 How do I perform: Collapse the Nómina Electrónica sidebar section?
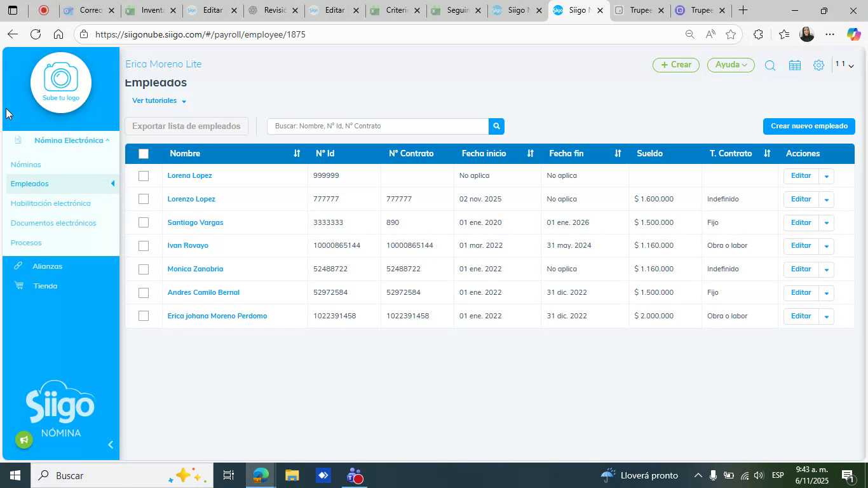pos(72,140)
